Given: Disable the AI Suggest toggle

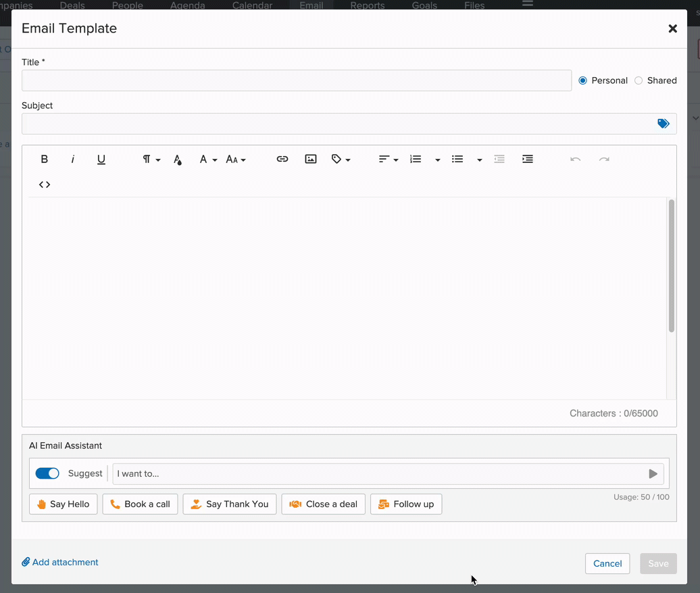Looking at the screenshot, I should coord(47,473).
